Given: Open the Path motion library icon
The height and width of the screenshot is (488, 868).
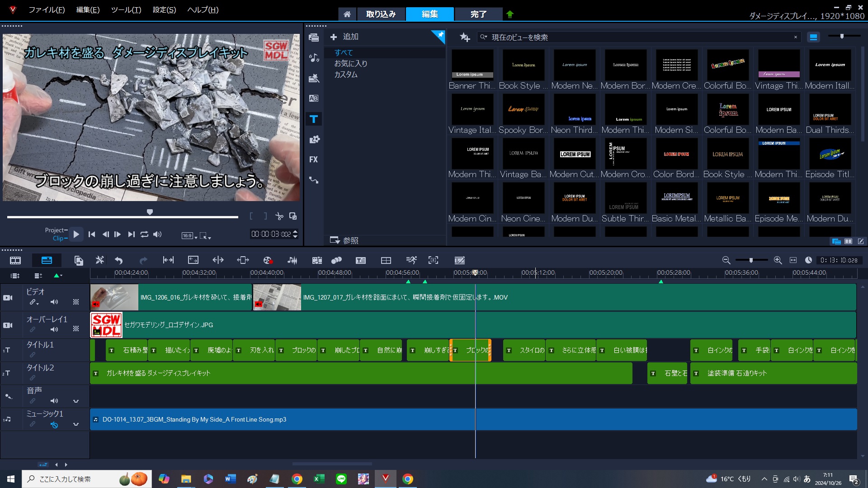Looking at the screenshot, I should (x=314, y=180).
